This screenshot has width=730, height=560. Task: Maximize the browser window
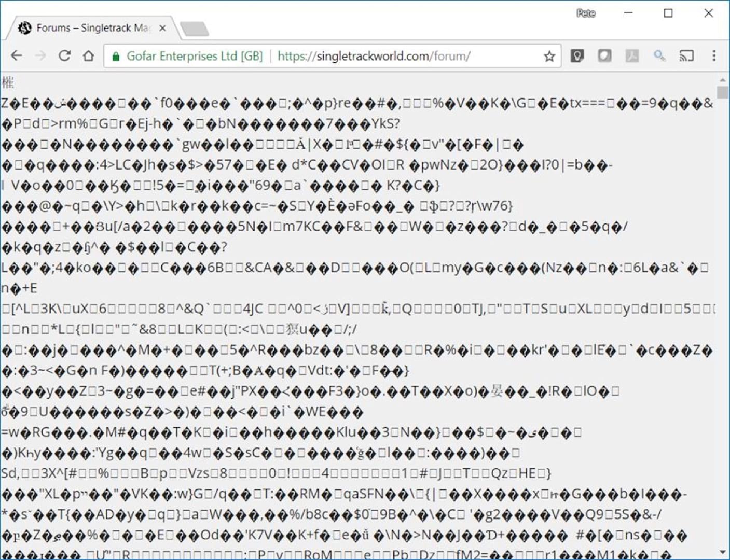[x=668, y=13]
